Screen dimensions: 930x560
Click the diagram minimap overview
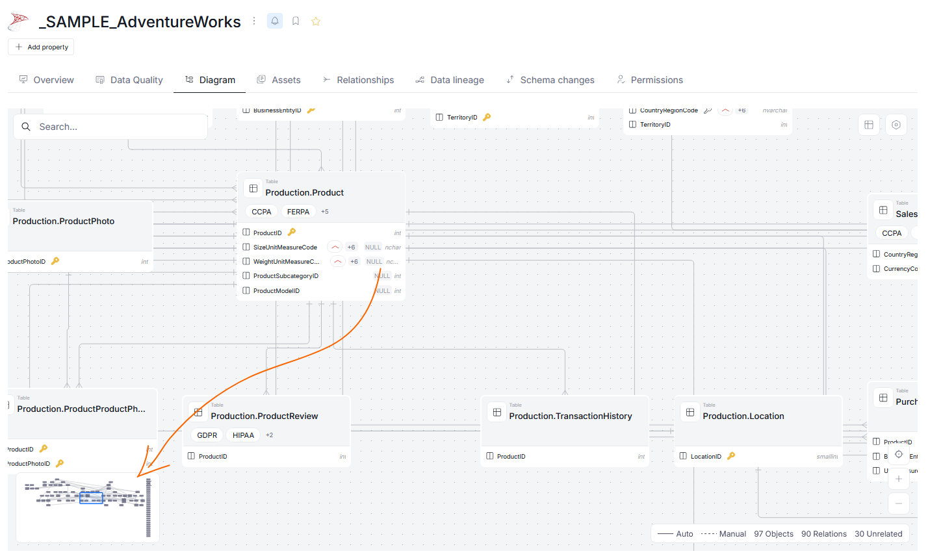point(88,507)
